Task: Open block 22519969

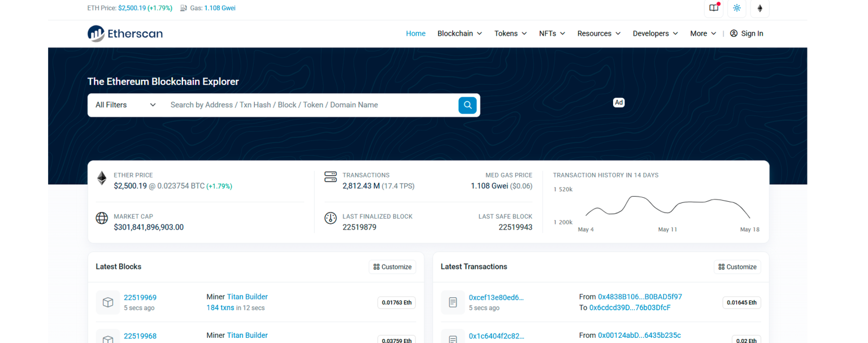Action: (140, 298)
